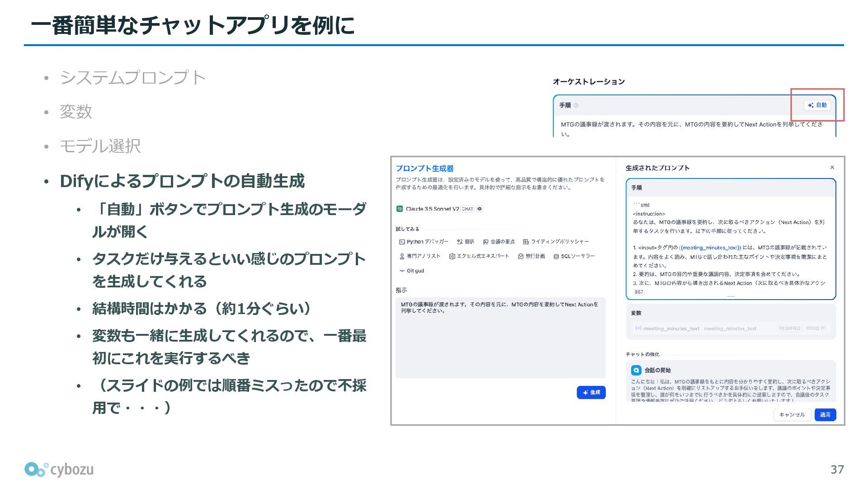Screen dimensions: 868x488
Task: Select the 会議の要点 template
Action: 499,242
